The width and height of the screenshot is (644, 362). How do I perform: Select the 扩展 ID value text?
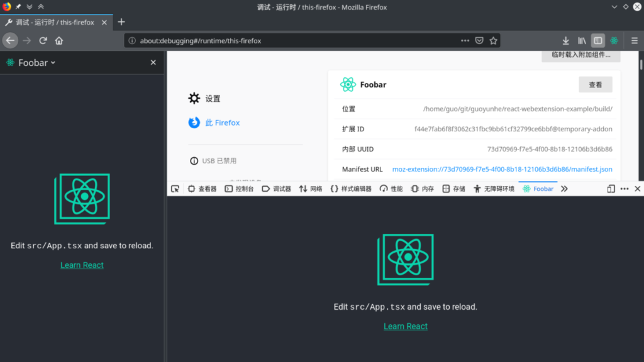click(x=513, y=129)
